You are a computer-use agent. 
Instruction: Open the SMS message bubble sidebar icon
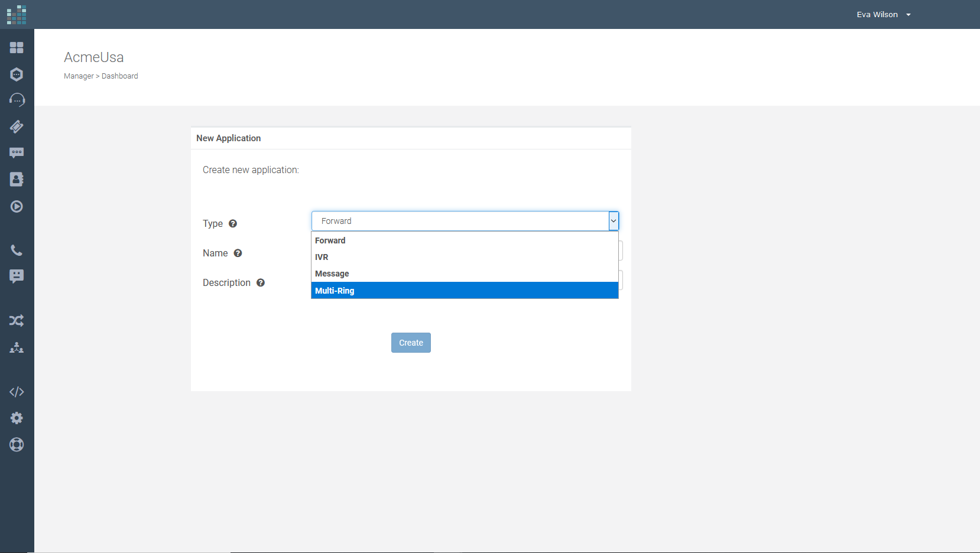coord(17,276)
